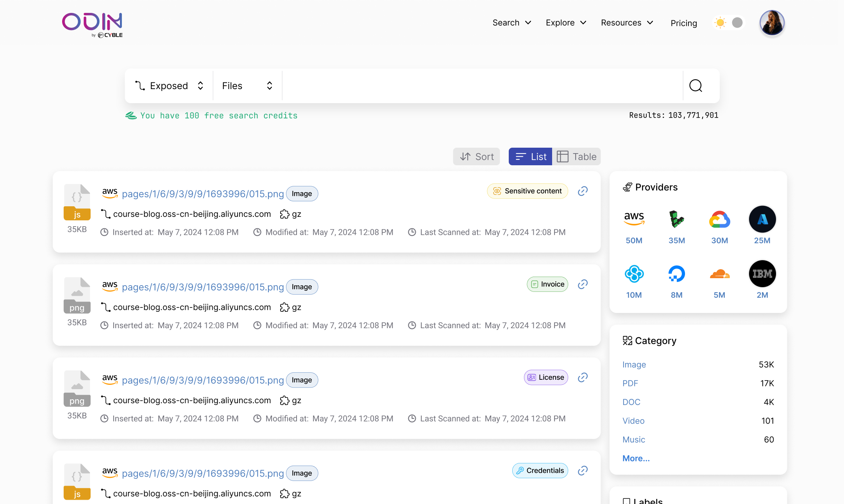Click into the search query field

482,86
